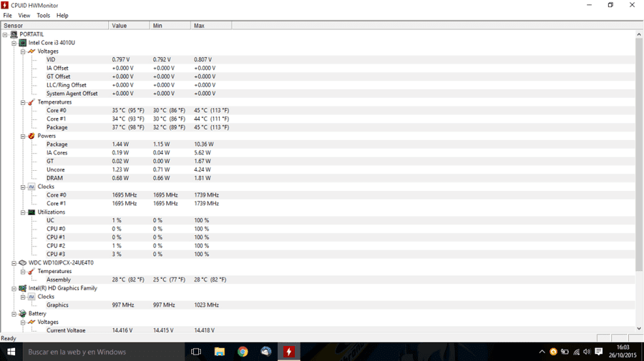Click the CPU Voltages lightning icon
This screenshot has height=361, width=644.
pos(31,51)
